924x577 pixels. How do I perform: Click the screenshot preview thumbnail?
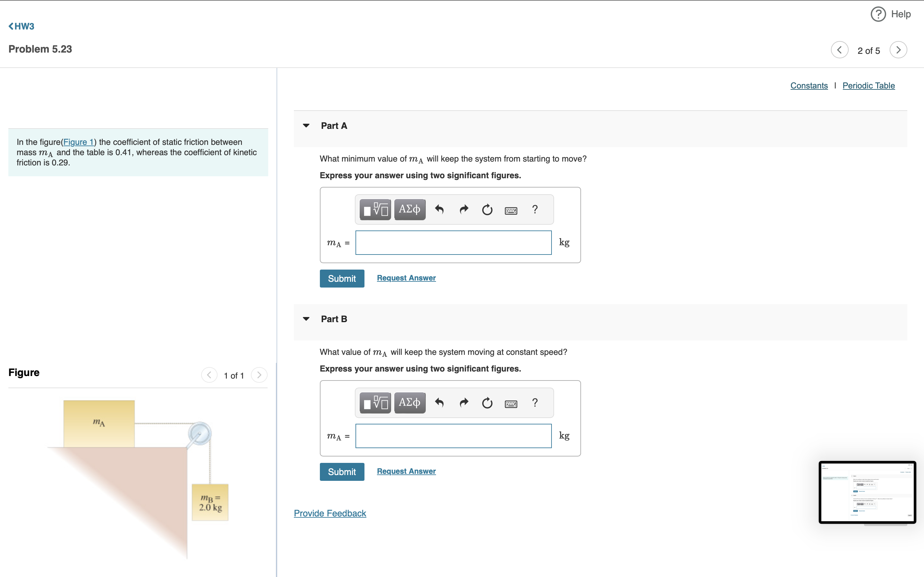pos(867,492)
